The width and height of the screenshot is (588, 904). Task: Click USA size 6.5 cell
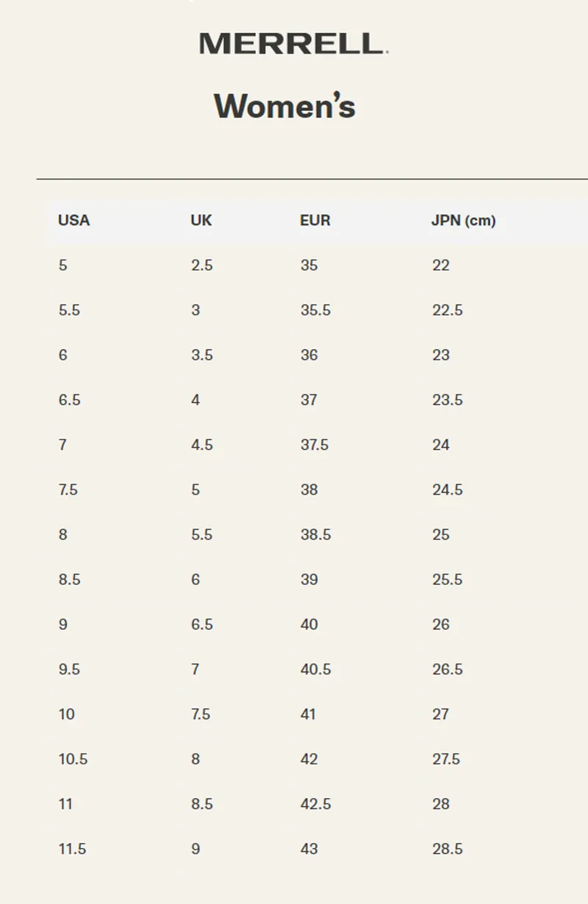pos(69,400)
